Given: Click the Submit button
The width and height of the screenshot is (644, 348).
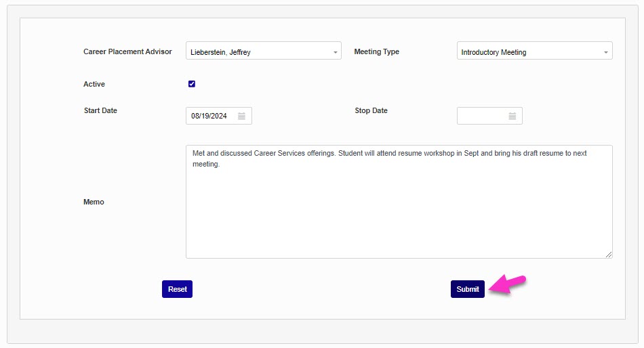Looking at the screenshot, I should [467, 289].
